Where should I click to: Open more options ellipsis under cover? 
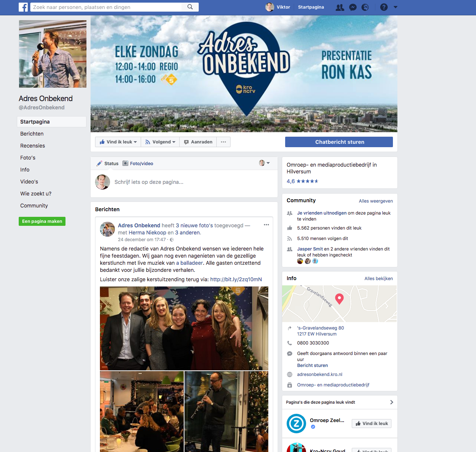coord(223,142)
